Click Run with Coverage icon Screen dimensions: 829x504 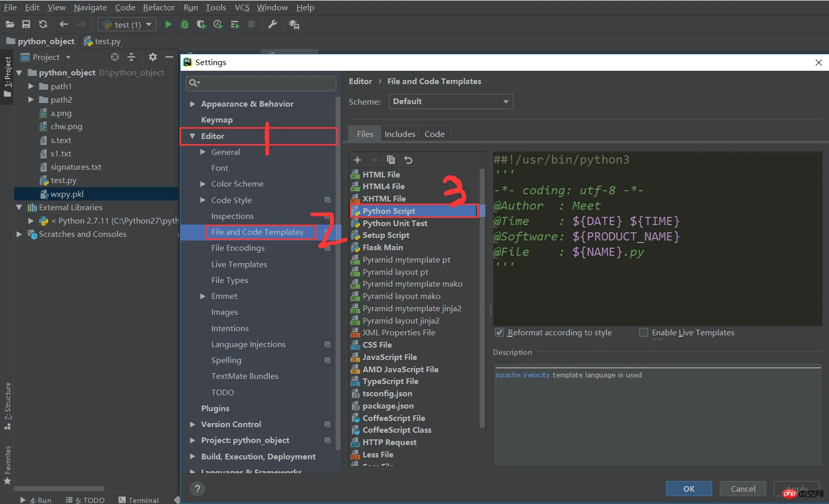[x=201, y=24]
